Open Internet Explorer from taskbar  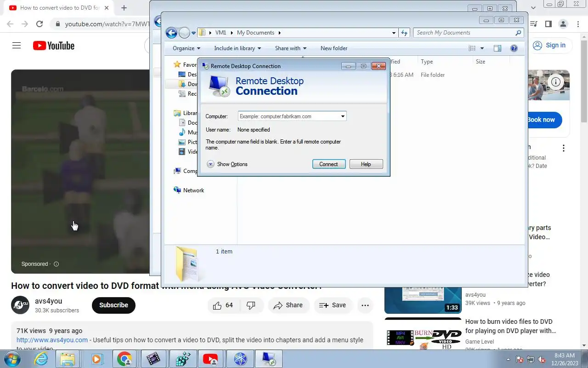coord(41,359)
